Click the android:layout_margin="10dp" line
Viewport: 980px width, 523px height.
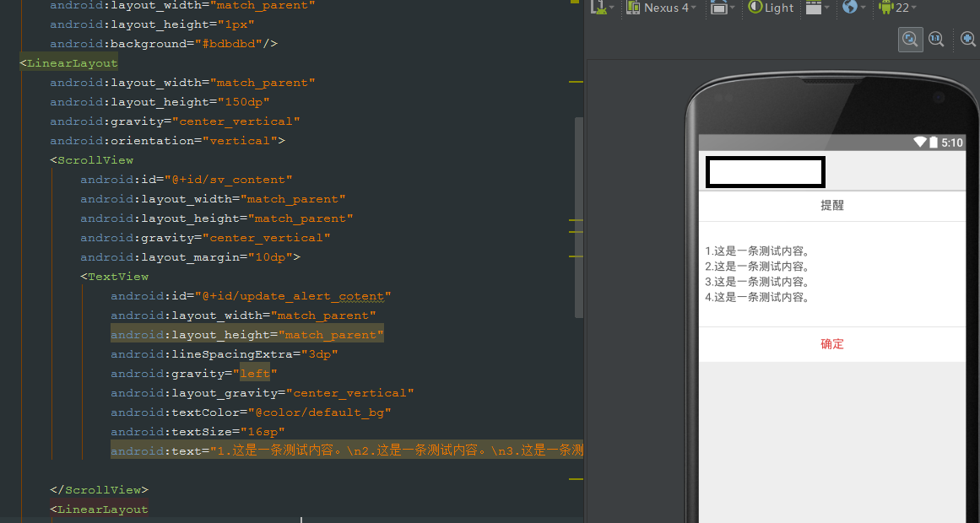click(190, 256)
